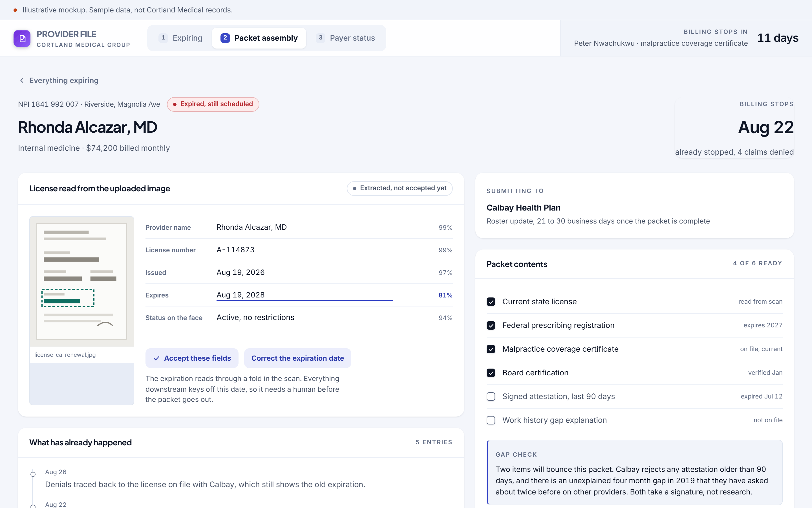Image resolution: width=812 pixels, height=508 pixels.
Task: Click the NPI 1841 992 007 text
Action: [48, 104]
